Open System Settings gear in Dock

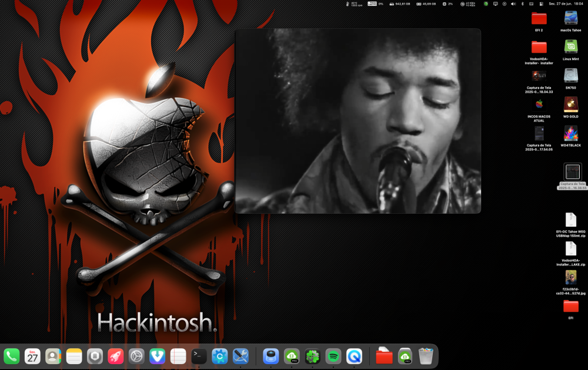136,356
